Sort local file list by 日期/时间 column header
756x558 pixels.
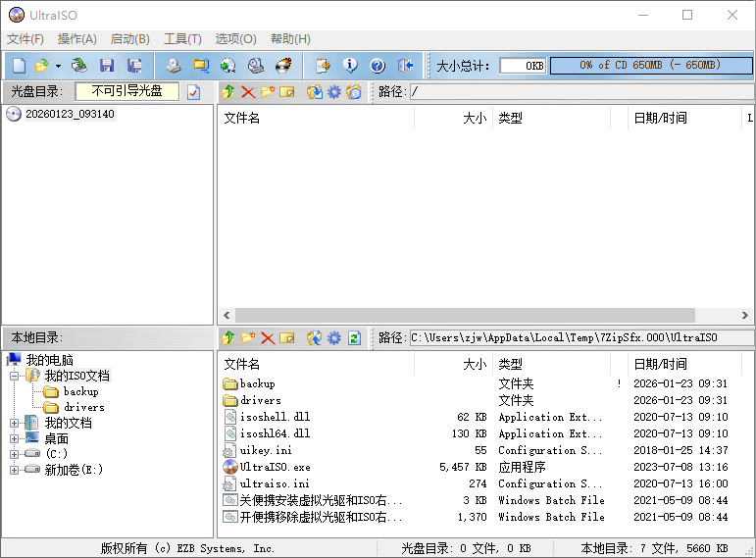tap(684, 364)
